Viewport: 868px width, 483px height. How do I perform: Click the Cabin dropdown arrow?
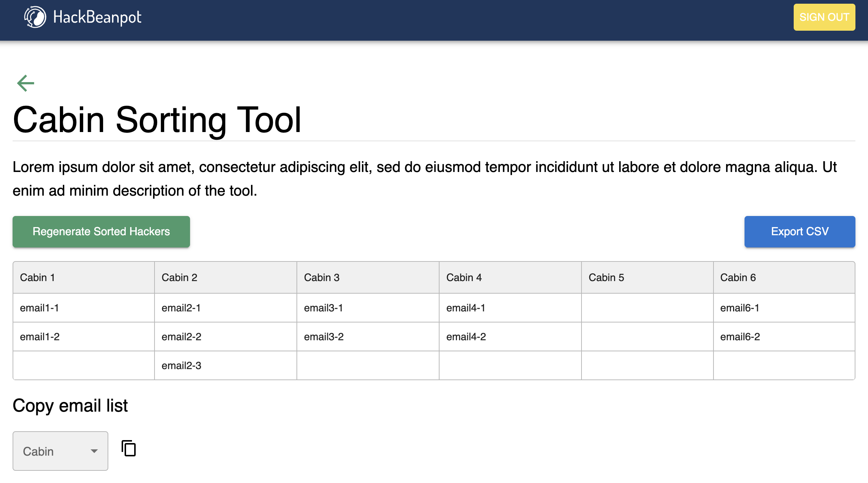tap(94, 451)
